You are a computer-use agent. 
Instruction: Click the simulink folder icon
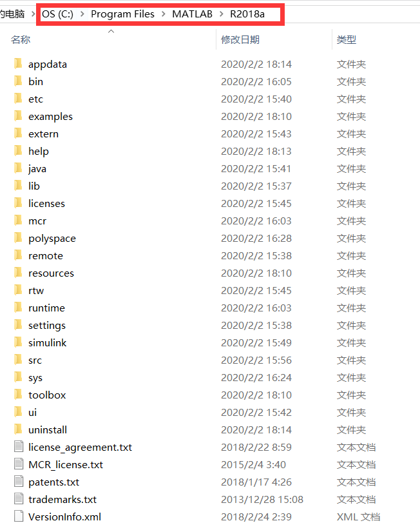(x=18, y=342)
